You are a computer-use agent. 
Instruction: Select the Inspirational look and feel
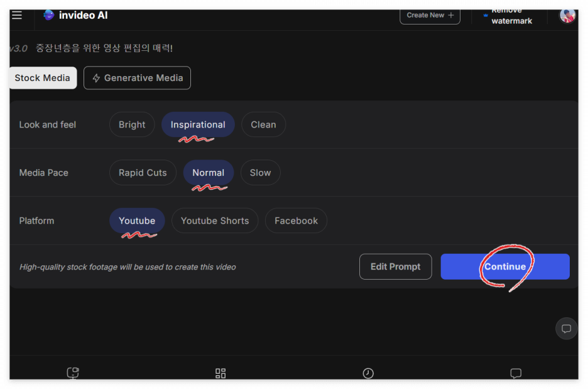[x=198, y=124]
